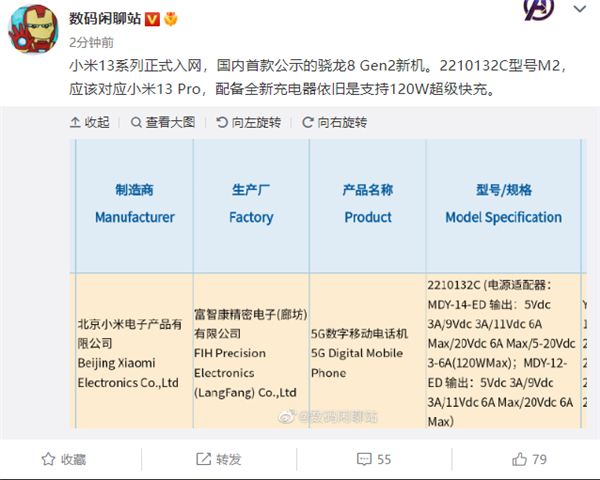
Task: Click the magnifier icon beside 查看大图
Action: click(x=136, y=122)
